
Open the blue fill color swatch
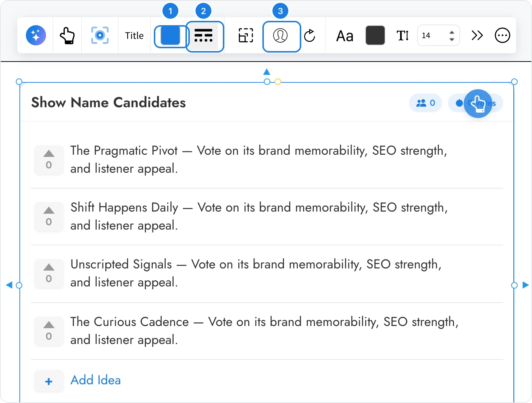click(170, 36)
